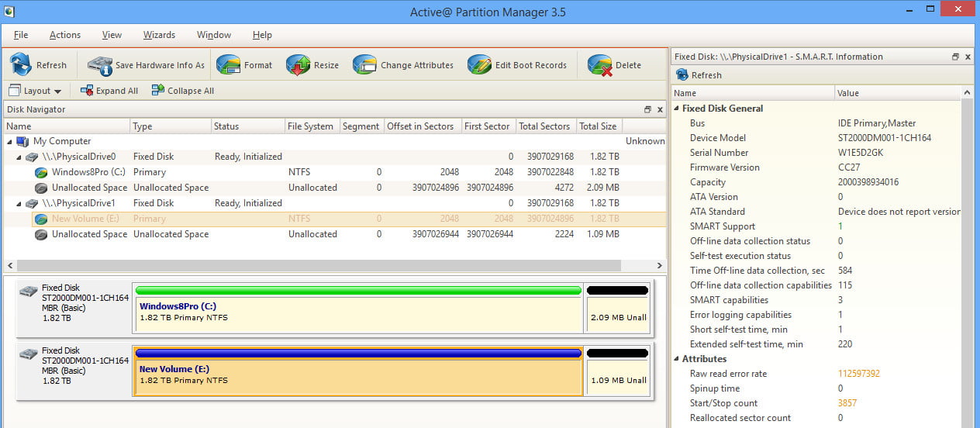
Task: Click the Refresh toolbar icon
Action: [21, 65]
